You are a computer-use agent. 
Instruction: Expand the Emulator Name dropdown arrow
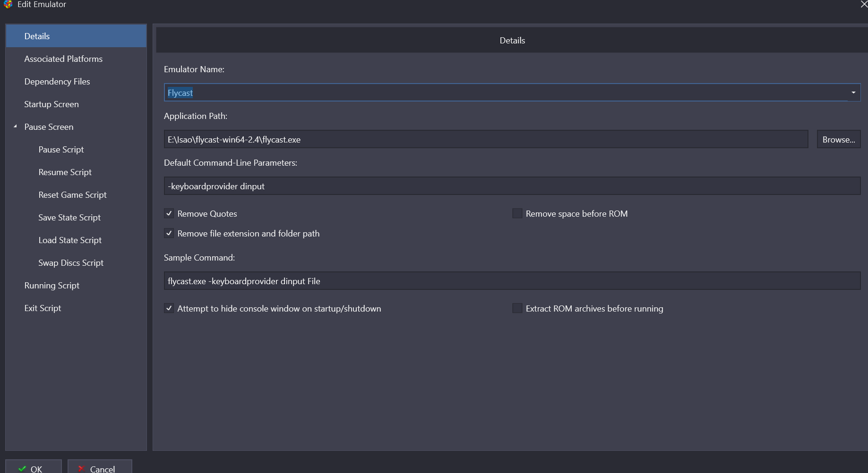853,93
